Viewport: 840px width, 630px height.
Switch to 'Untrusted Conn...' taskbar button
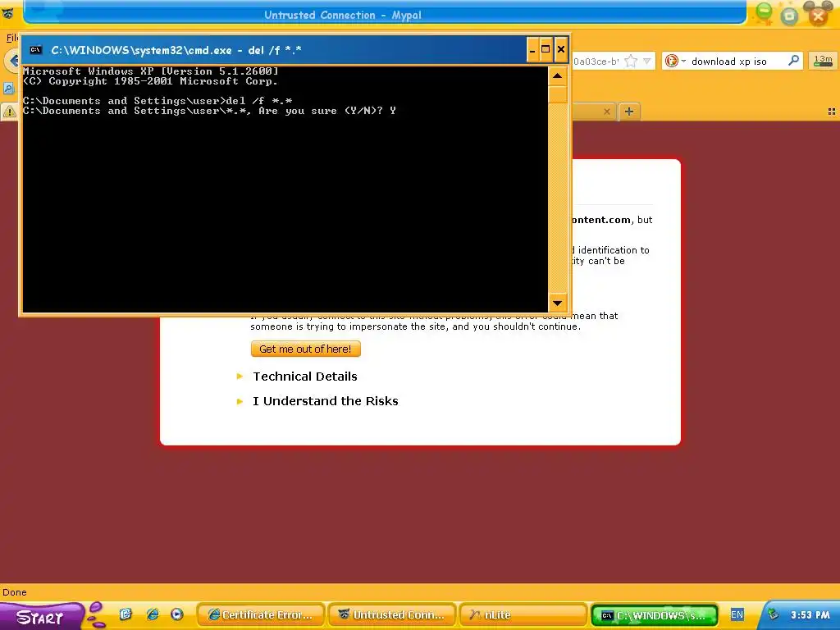392,615
